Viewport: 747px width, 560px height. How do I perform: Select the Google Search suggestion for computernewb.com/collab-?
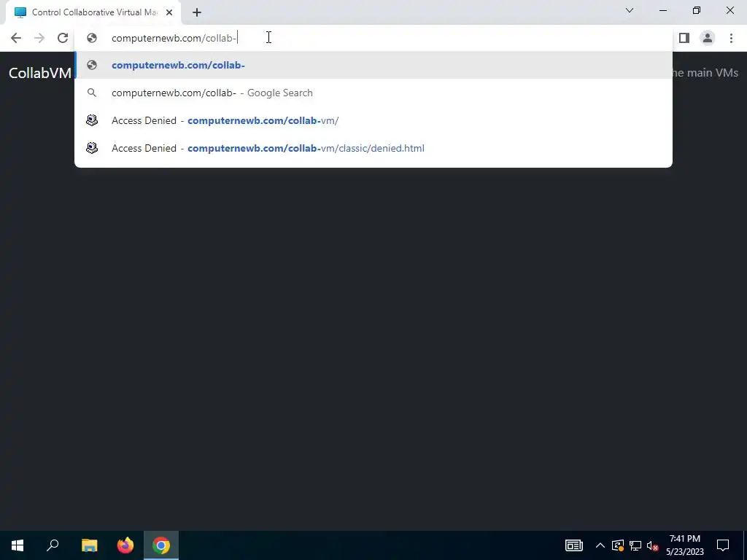click(374, 93)
